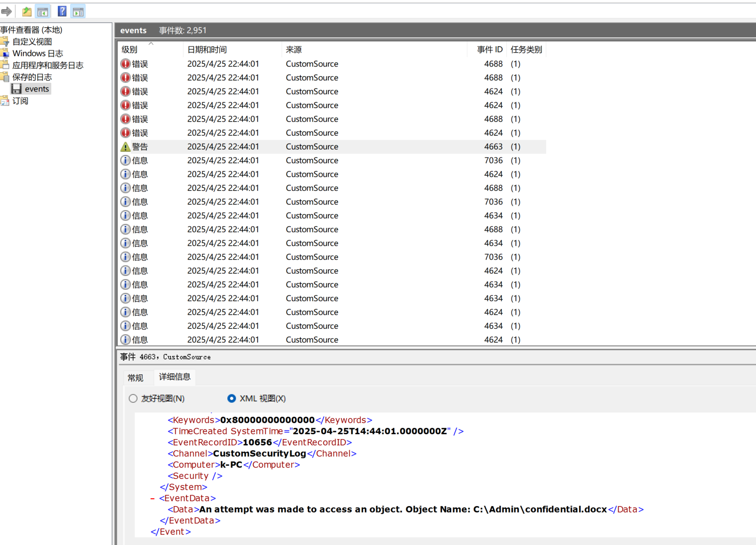Select 自定义视图 in the tree
This screenshot has height=545, width=756.
[x=32, y=42]
